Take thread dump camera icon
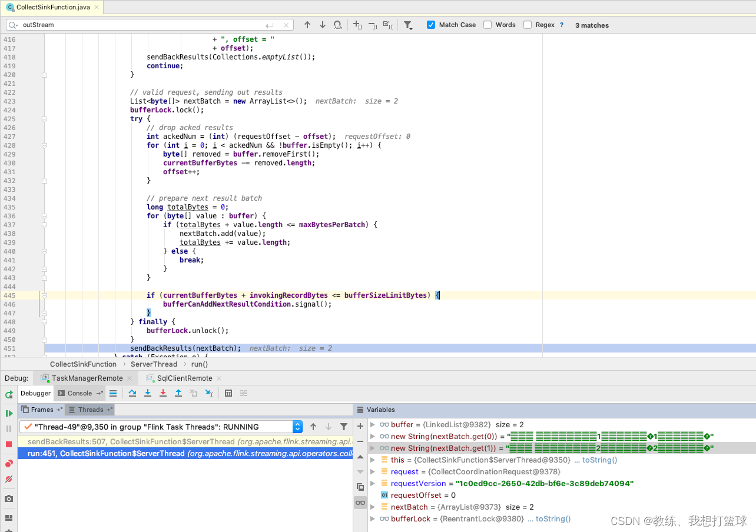 click(9, 498)
